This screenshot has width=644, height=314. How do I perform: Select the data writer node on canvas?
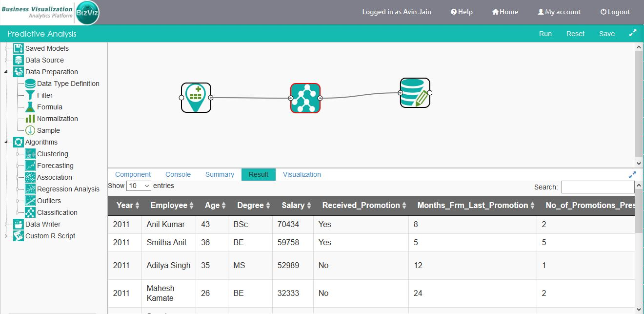[415, 93]
